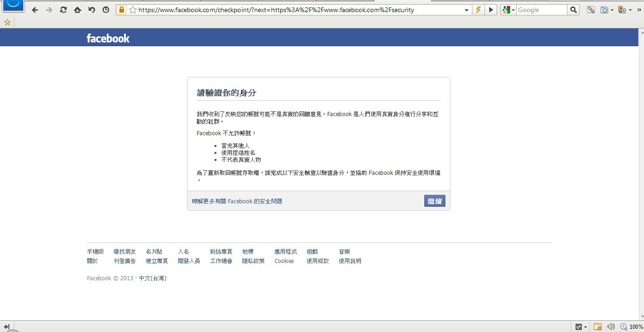
Task: Click the blue browser logo at top left
Action: point(13,5)
